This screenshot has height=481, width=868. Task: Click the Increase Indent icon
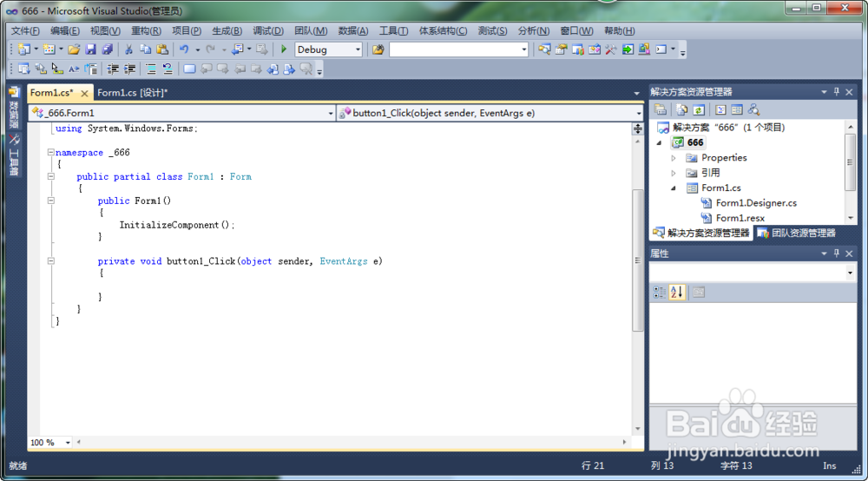coord(129,69)
